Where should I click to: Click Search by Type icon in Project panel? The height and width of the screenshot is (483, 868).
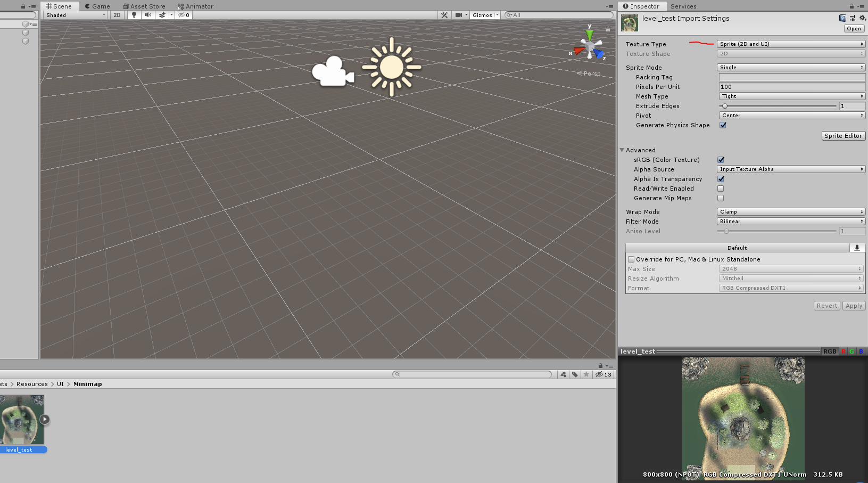coord(564,374)
